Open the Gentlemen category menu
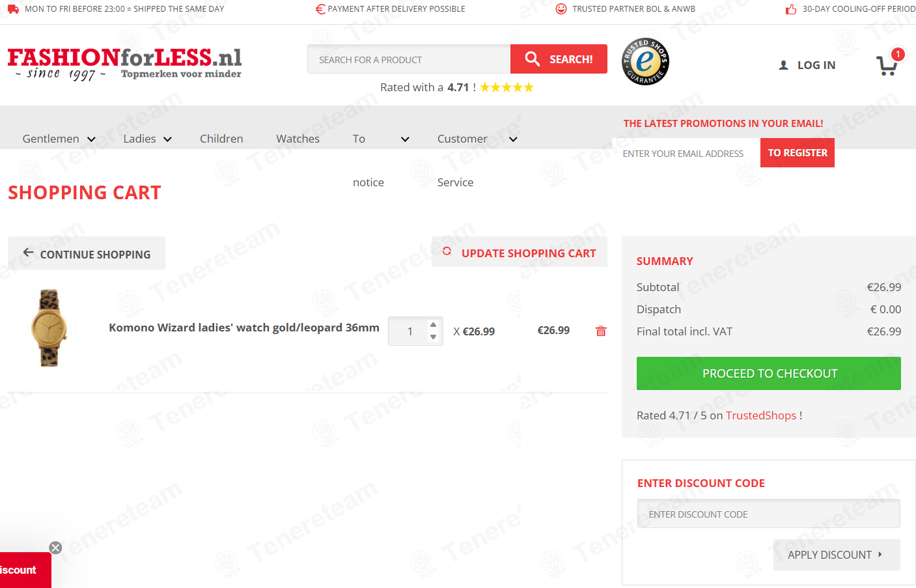The height and width of the screenshot is (588, 916). click(51, 139)
